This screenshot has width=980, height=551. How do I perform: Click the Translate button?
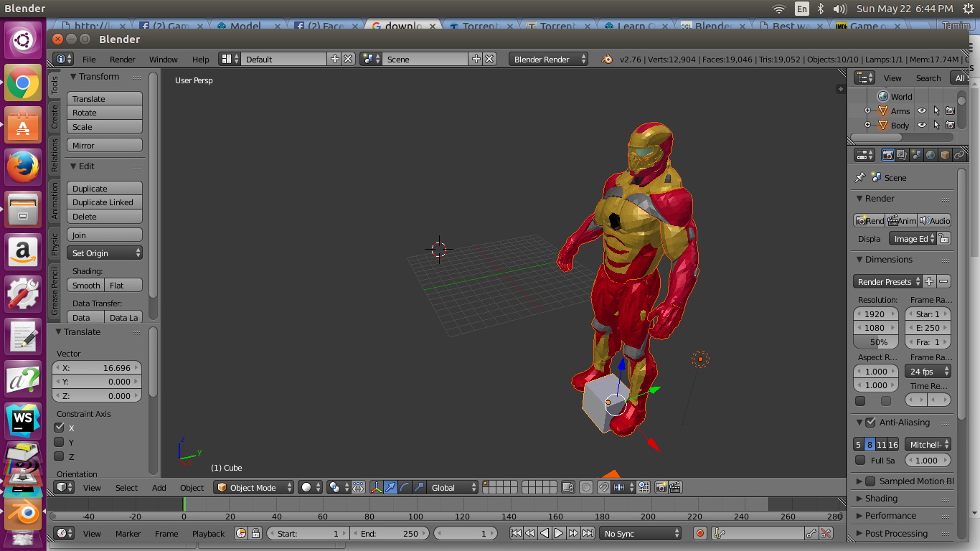pyautogui.click(x=105, y=98)
